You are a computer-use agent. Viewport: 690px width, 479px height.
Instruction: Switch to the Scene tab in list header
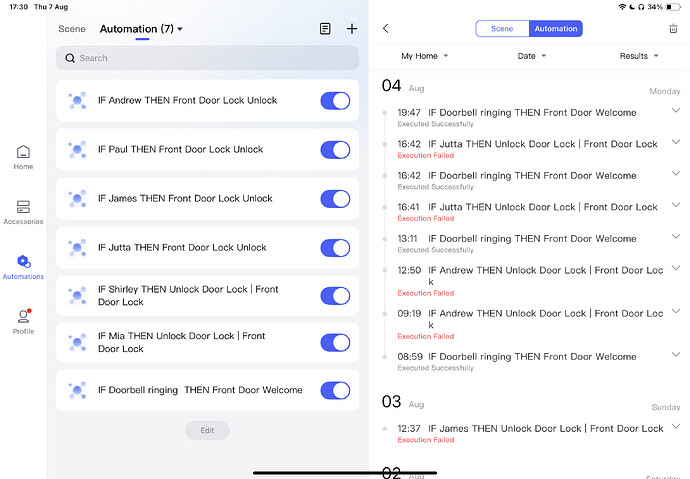pos(72,29)
